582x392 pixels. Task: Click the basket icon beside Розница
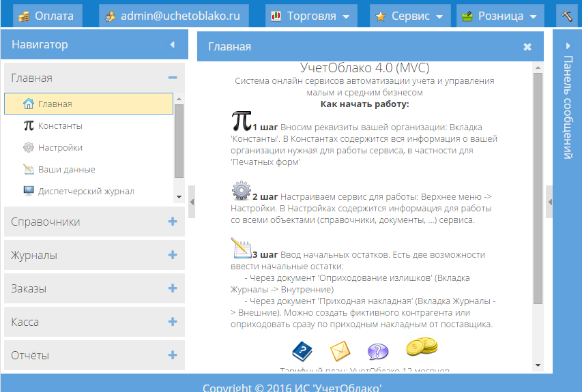tap(467, 16)
